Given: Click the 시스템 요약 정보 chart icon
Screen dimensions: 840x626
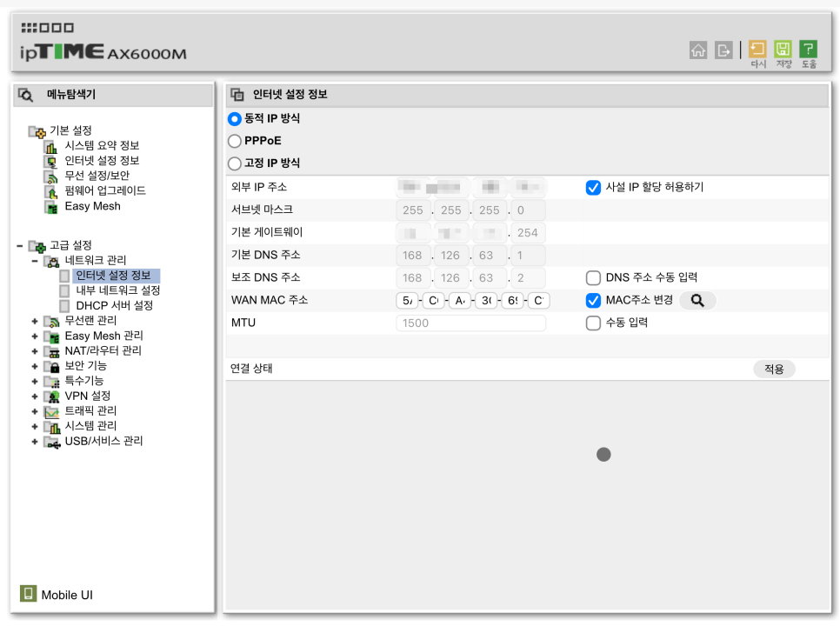Looking at the screenshot, I should tap(51, 146).
